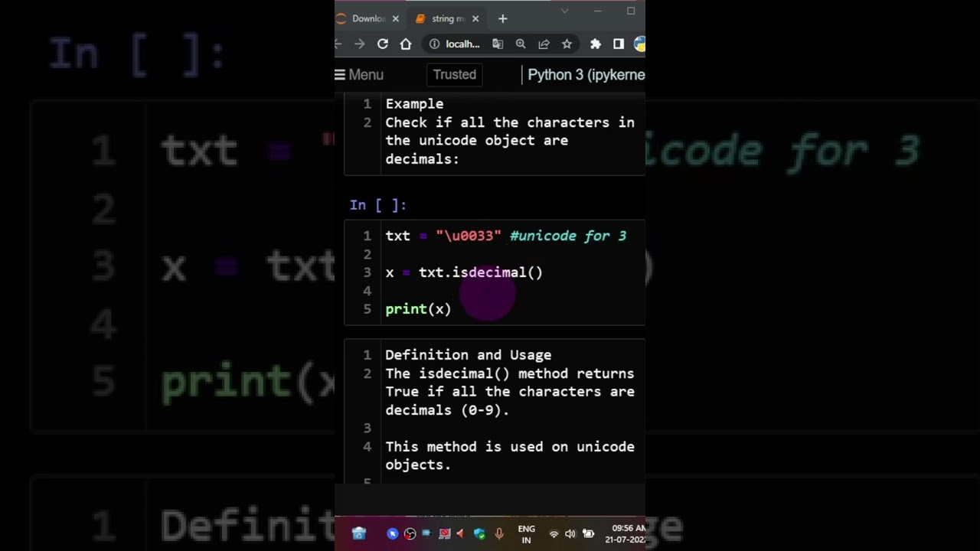Click the localhost address bar

tap(462, 44)
